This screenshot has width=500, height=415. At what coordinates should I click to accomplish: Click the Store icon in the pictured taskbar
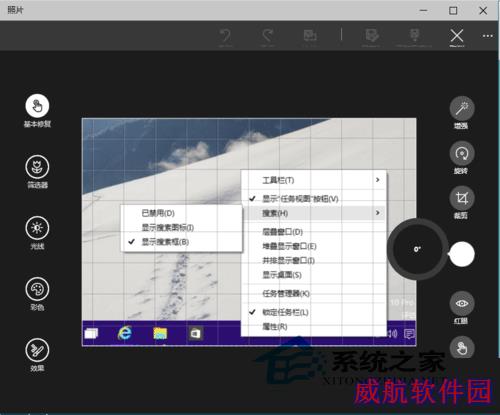(195, 333)
